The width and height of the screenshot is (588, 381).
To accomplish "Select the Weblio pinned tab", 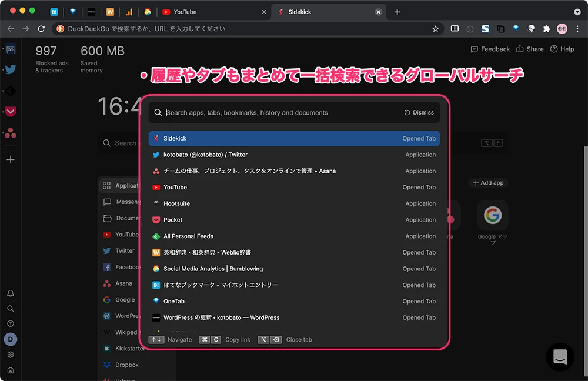I will point(110,12).
